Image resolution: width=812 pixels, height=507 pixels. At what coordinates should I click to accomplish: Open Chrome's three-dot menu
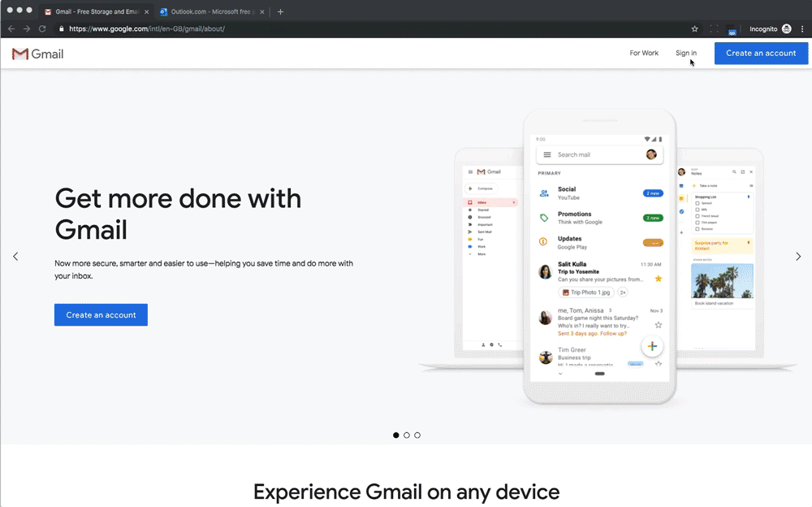[x=802, y=29]
